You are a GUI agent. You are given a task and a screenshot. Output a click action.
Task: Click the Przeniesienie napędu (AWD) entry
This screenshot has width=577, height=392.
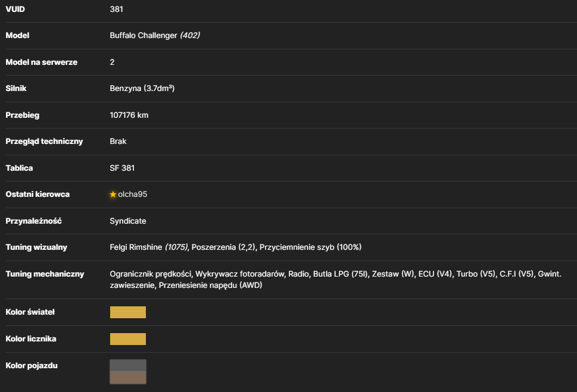[x=210, y=286]
